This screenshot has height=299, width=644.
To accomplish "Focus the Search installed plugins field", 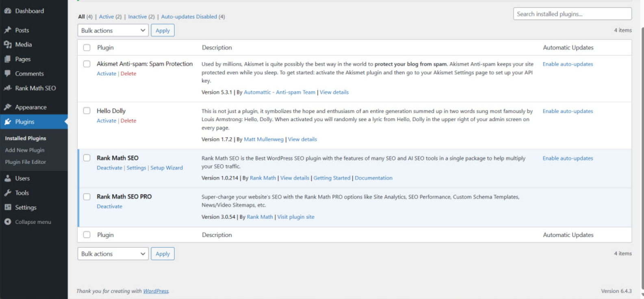I will pyautogui.click(x=572, y=14).
